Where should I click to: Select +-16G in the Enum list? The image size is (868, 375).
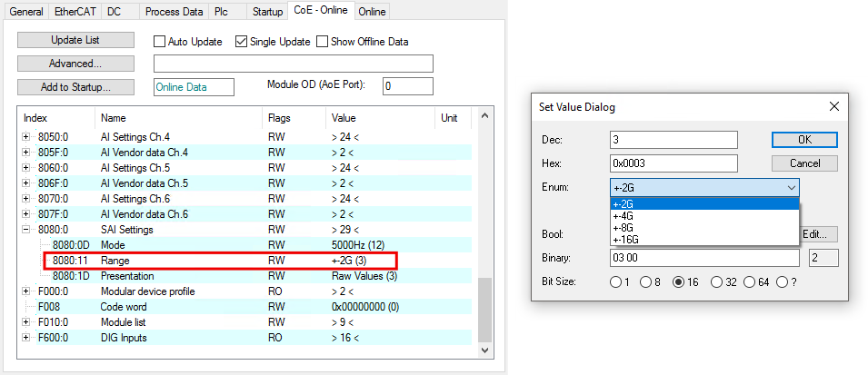coord(625,240)
